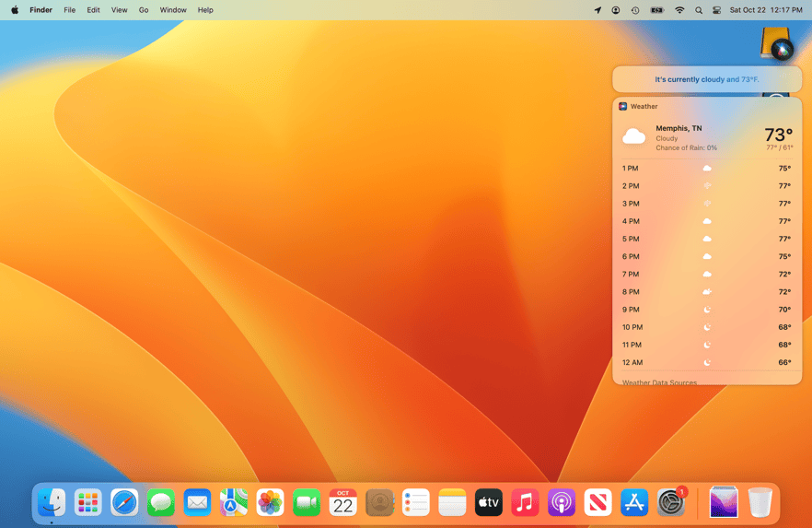This screenshot has height=528, width=812.
Task: Open the Downloads stack in Dock
Action: [x=724, y=502]
